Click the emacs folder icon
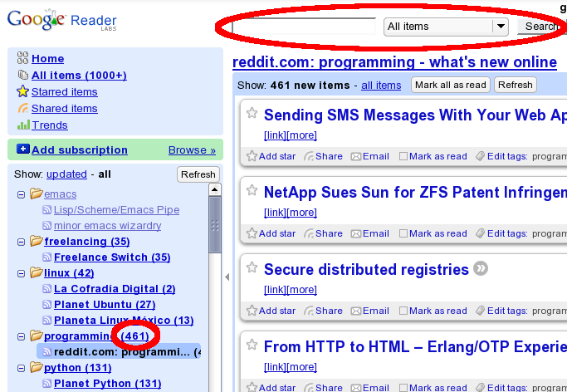567x392 pixels. pyautogui.click(x=37, y=194)
